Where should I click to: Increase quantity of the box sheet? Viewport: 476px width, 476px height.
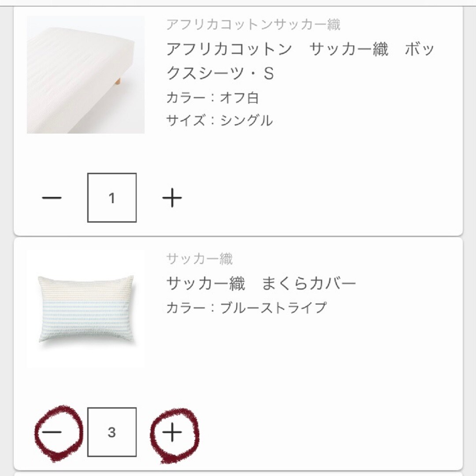tap(172, 198)
